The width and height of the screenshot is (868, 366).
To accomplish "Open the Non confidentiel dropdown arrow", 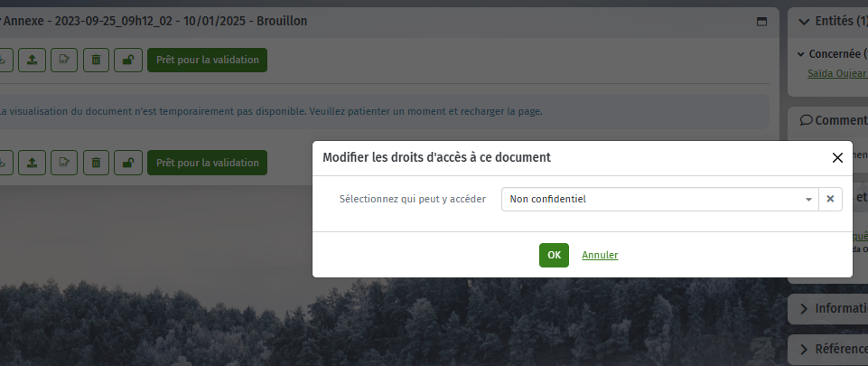I will tap(808, 200).
